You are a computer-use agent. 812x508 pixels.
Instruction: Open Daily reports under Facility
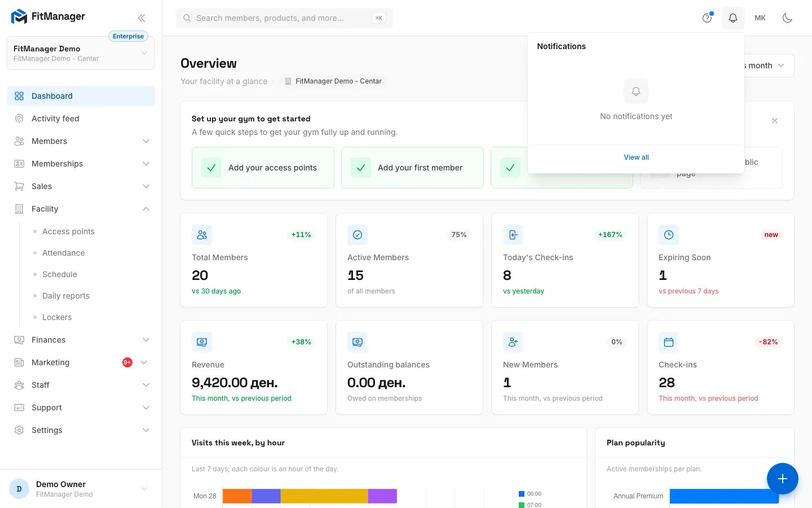66,296
